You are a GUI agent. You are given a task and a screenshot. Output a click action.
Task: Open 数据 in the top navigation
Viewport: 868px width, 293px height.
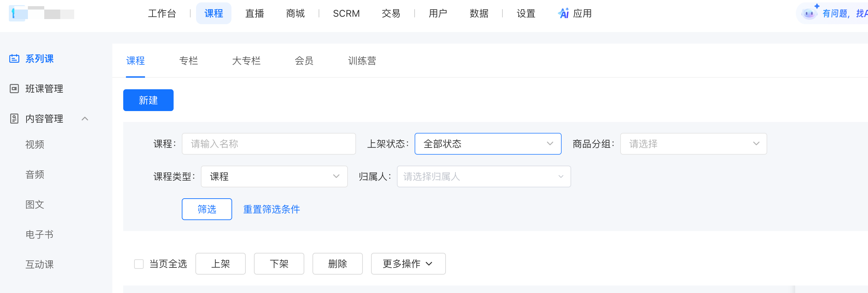pos(479,14)
